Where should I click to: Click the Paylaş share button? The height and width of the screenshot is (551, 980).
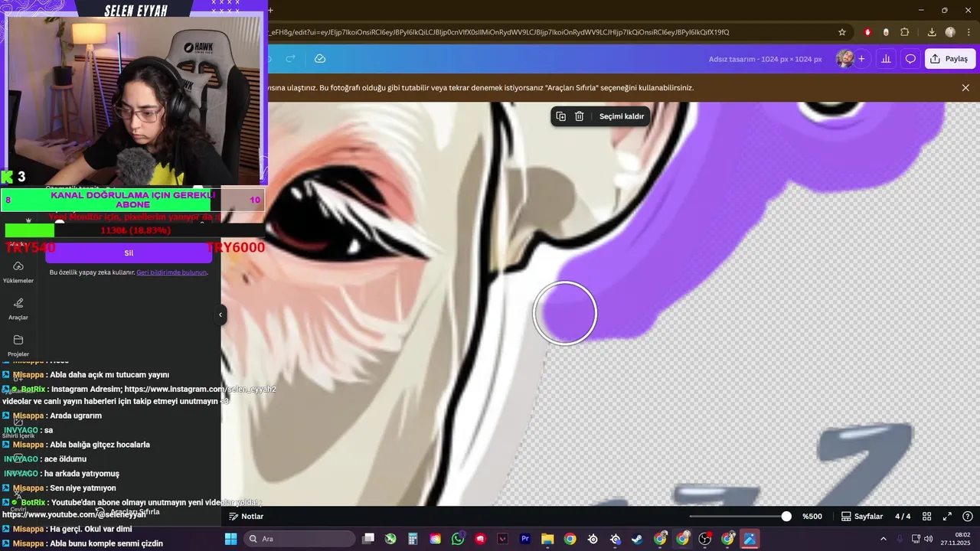point(949,59)
